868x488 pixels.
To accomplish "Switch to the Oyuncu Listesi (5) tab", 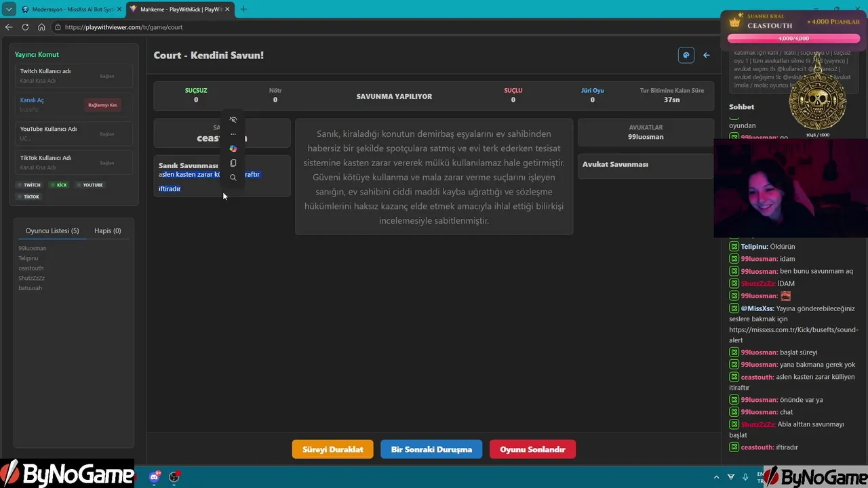I will [x=52, y=231].
